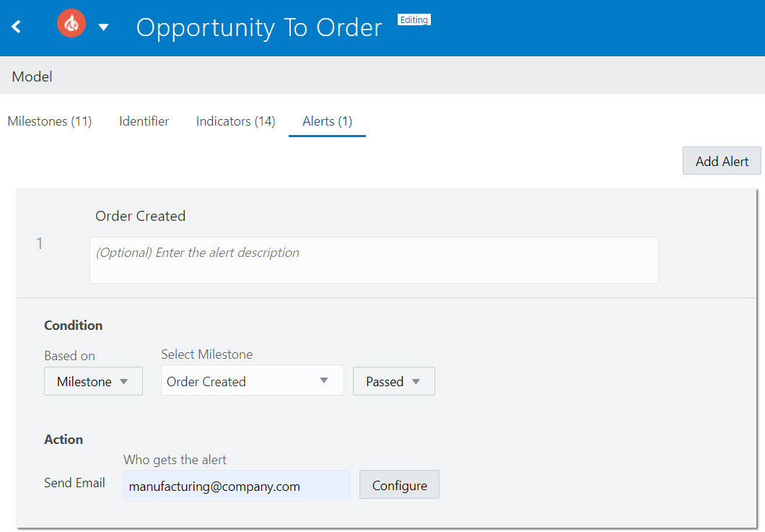The width and height of the screenshot is (765, 532).
Task: Click the Opportunity To Order title
Action: (259, 27)
